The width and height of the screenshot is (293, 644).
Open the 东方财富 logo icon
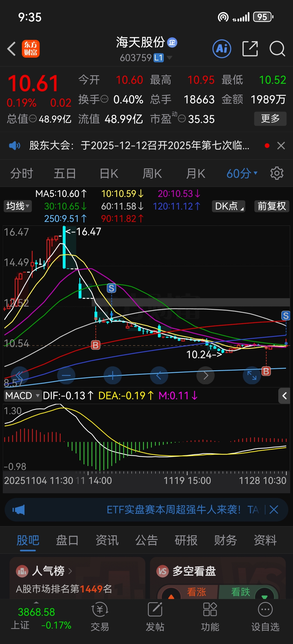pyautogui.click(x=31, y=49)
